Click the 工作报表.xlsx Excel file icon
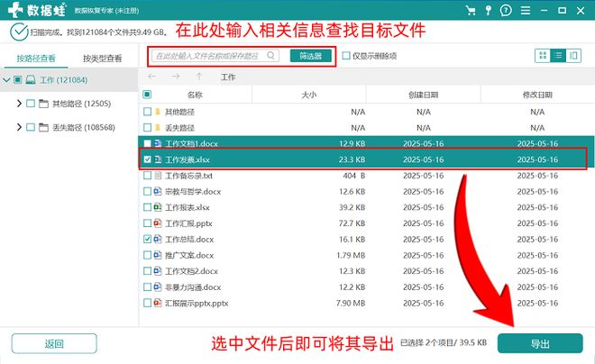The image size is (595, 364). pyautogui.click(x=158, y=207)
